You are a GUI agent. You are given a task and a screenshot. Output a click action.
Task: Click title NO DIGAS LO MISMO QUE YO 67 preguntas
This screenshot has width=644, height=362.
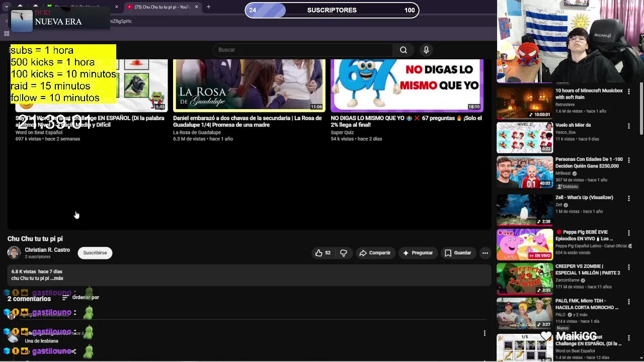point(406,121)
